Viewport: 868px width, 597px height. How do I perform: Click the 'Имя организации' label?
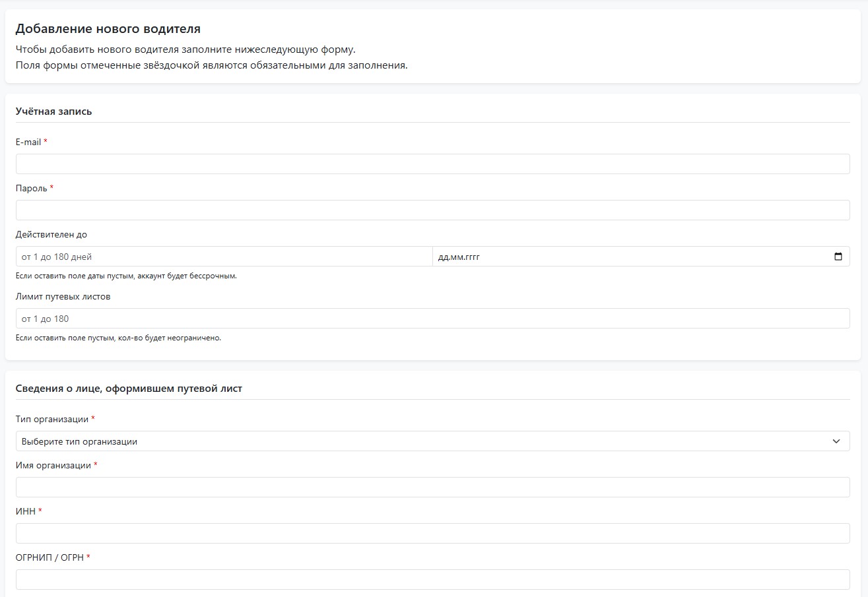53,466
